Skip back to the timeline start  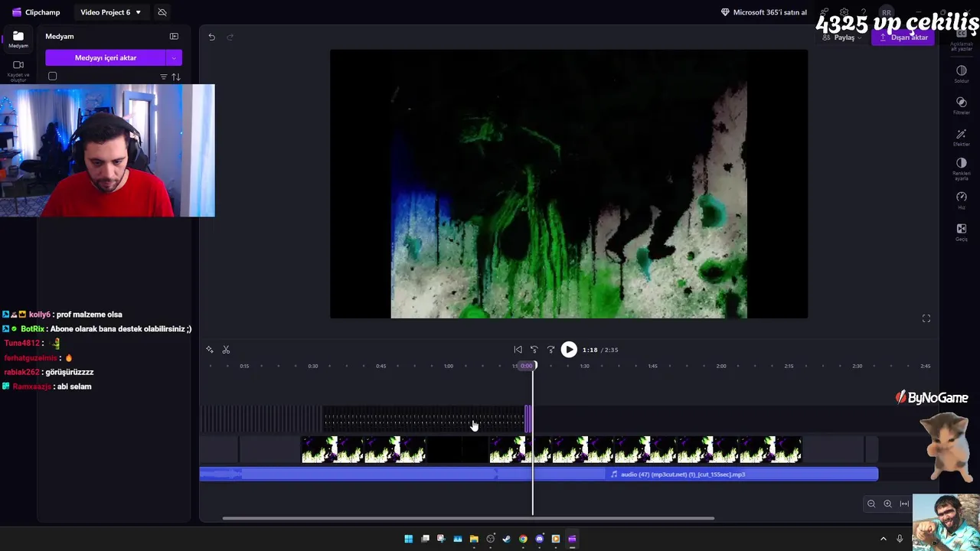tap(518, 350)
